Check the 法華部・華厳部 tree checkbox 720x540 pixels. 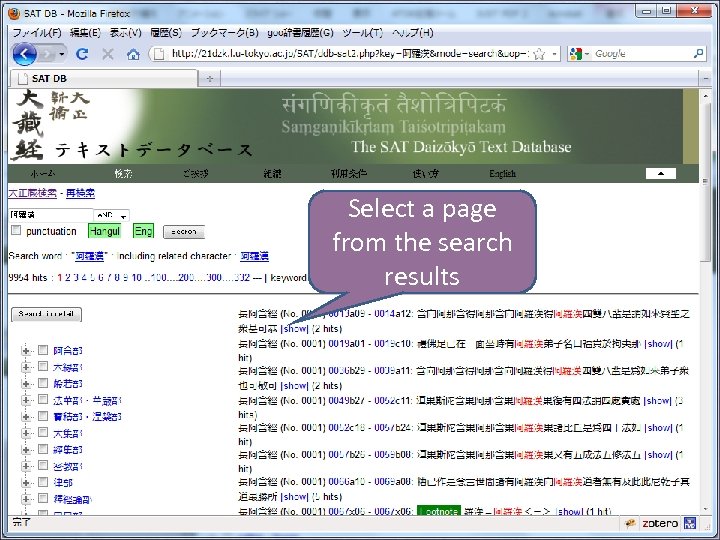pyautogui.click(x=43, y=399)
